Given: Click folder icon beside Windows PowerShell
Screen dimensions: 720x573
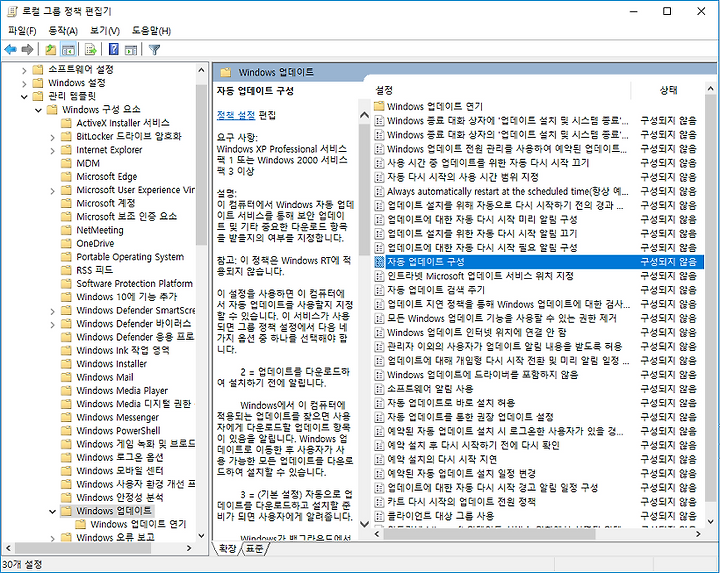Looking at the screenshot, I should [x=67, y=431].
